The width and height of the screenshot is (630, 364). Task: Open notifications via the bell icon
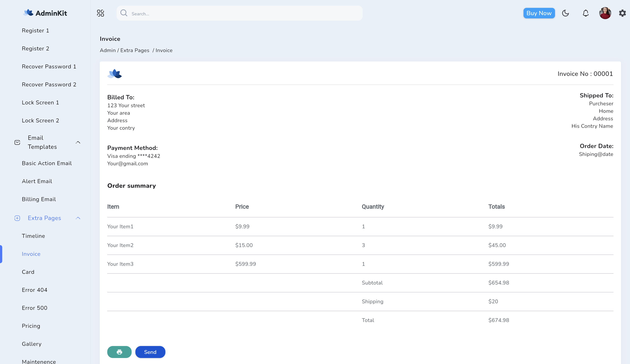(585, 13)
